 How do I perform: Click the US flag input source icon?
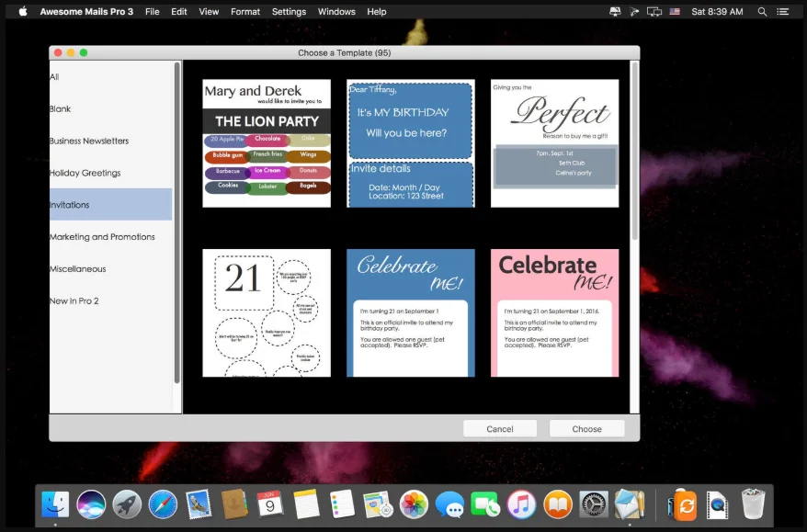click(675, 11)
